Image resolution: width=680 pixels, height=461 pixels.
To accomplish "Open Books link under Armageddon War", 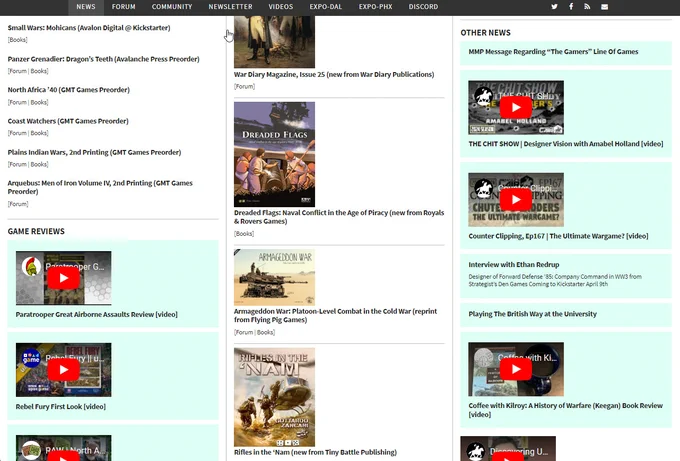I will [x=265, y=333].
